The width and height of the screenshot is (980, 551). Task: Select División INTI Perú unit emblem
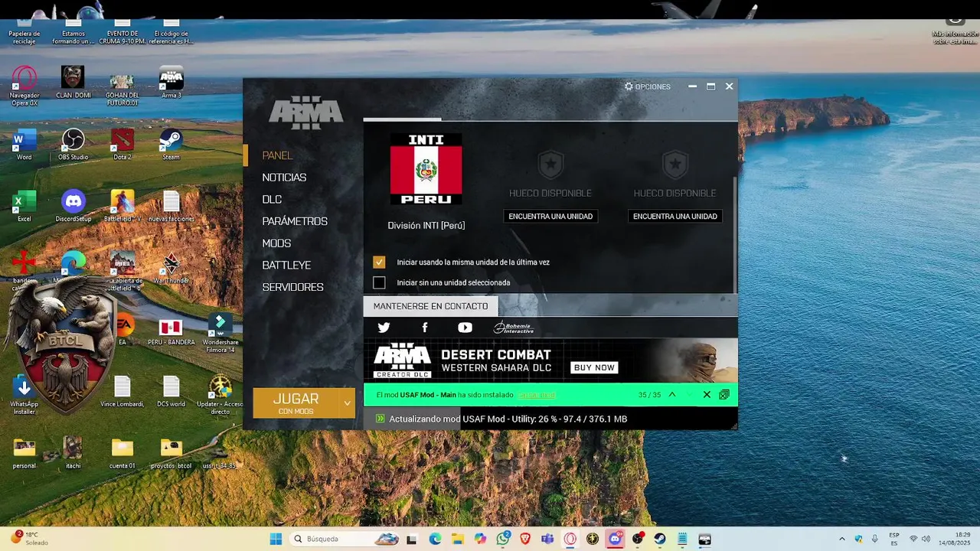tap(426, 169)
